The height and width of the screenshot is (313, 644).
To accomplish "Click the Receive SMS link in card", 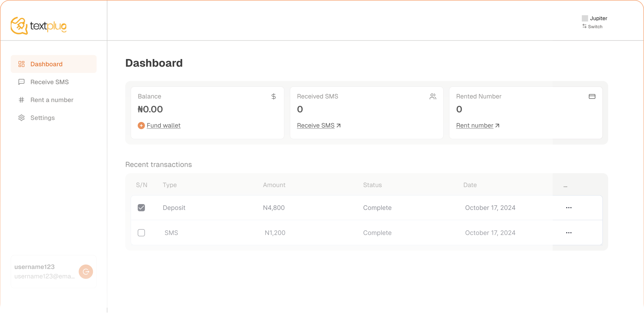I will 316,125.
